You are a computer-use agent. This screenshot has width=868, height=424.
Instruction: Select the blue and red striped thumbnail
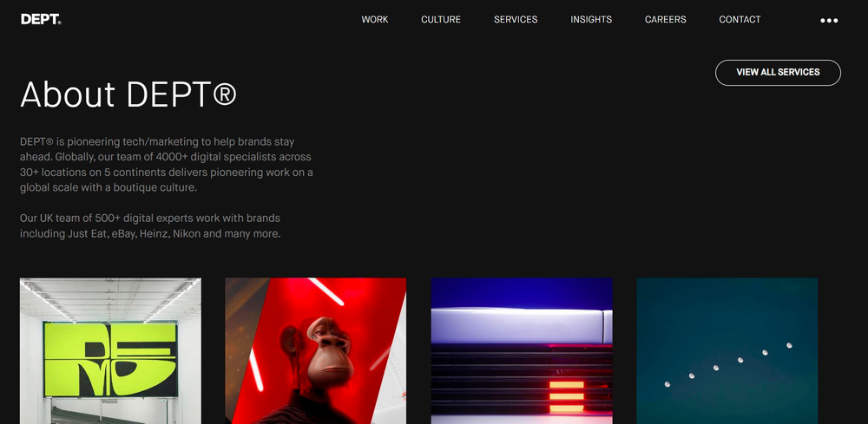522,351
